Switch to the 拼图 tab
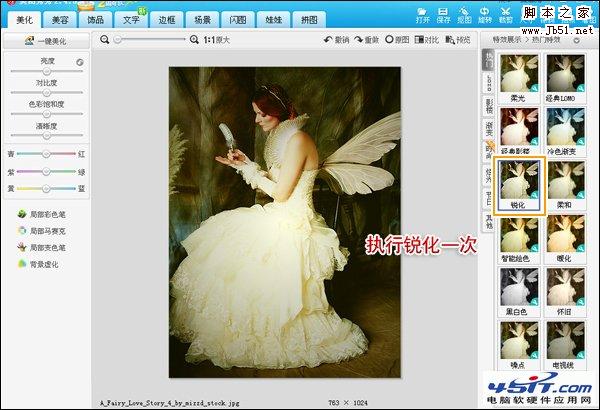Screen dimensions: 600x410 (309, 20)
